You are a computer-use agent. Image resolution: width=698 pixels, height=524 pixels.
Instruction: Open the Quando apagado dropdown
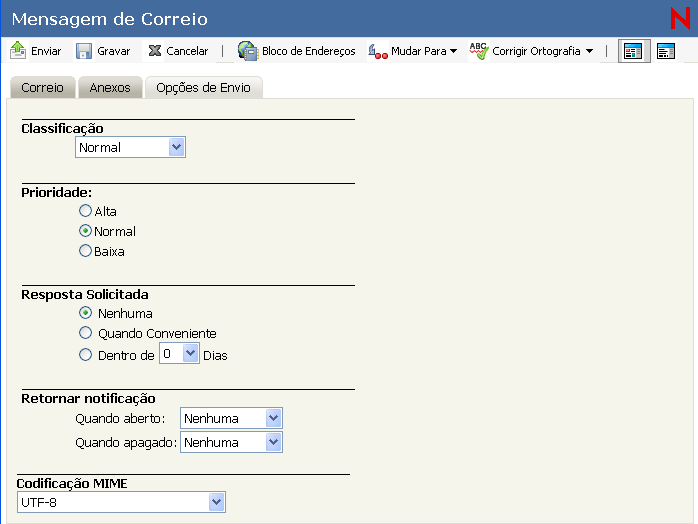[231, 442]
